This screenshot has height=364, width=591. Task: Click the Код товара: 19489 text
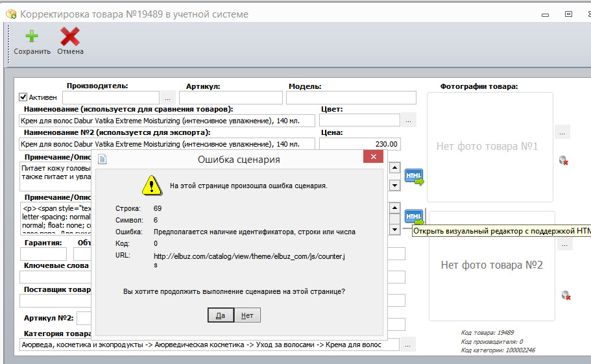point(487,333)
